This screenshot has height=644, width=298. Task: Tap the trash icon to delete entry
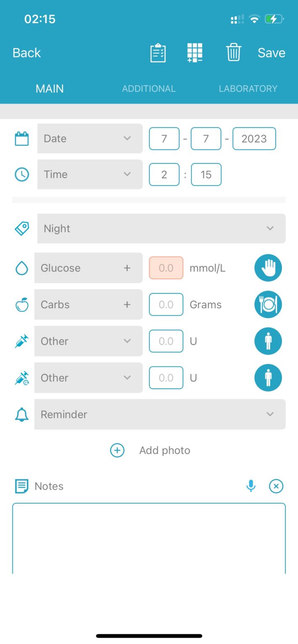tap(233, 52)
